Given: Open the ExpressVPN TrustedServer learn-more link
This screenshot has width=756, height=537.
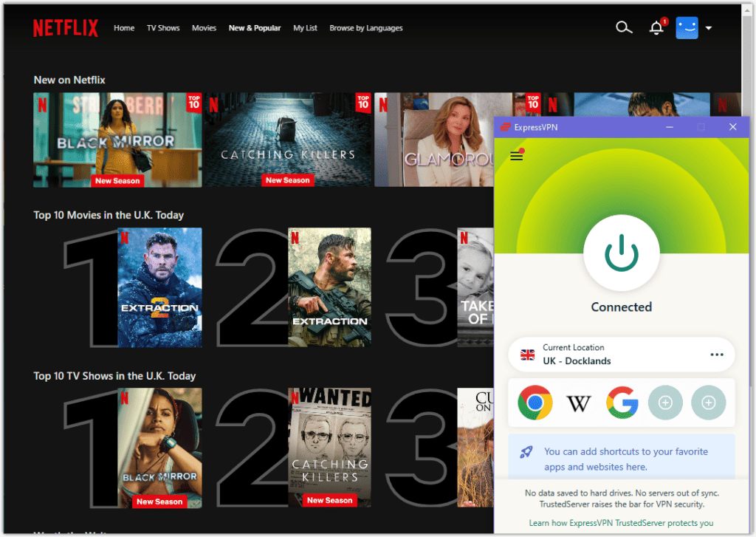Looking at the screenshot, I should [x=621, y=522].
